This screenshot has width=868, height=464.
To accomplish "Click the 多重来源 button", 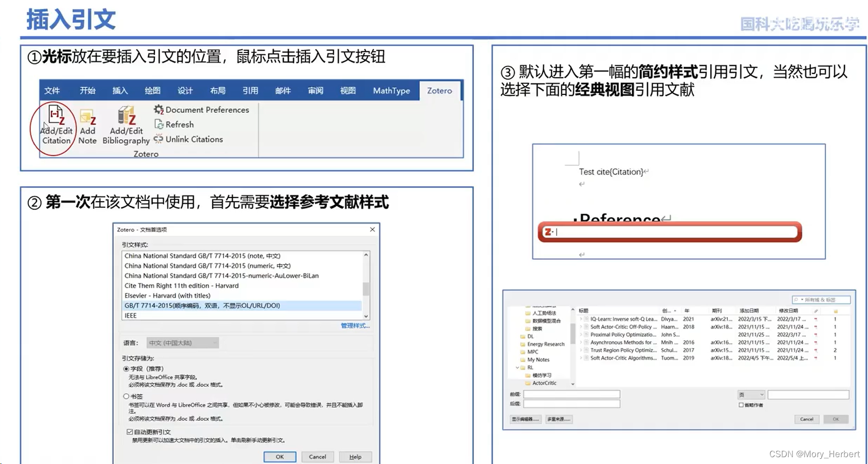I will (x=559, y=419).
